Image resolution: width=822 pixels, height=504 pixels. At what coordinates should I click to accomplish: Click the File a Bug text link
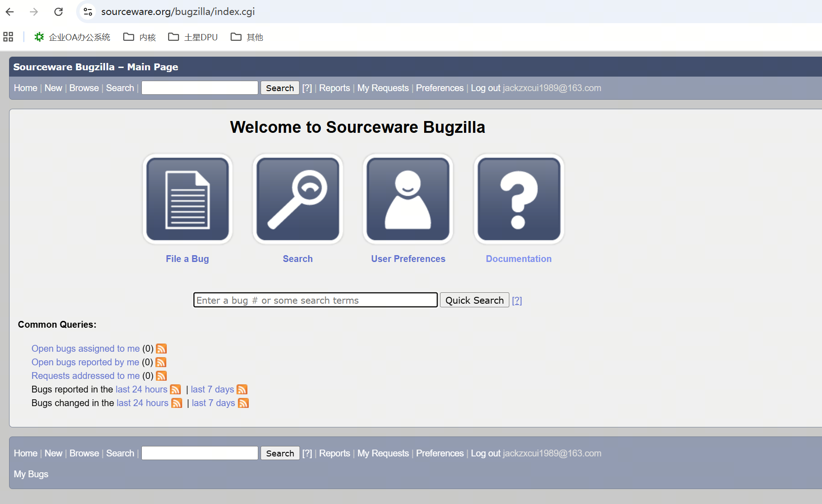187,259
